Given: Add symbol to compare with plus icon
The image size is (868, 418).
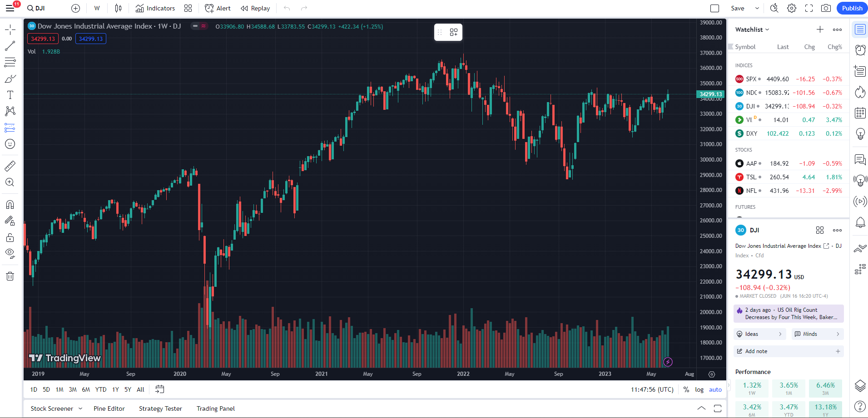Looking at the screenshot, I should 76,8.
